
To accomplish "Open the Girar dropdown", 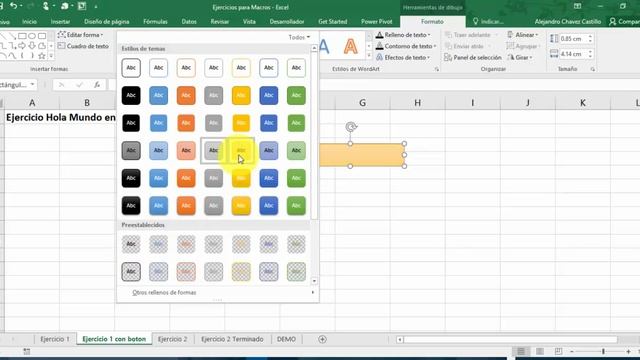I will pos(520,58).
